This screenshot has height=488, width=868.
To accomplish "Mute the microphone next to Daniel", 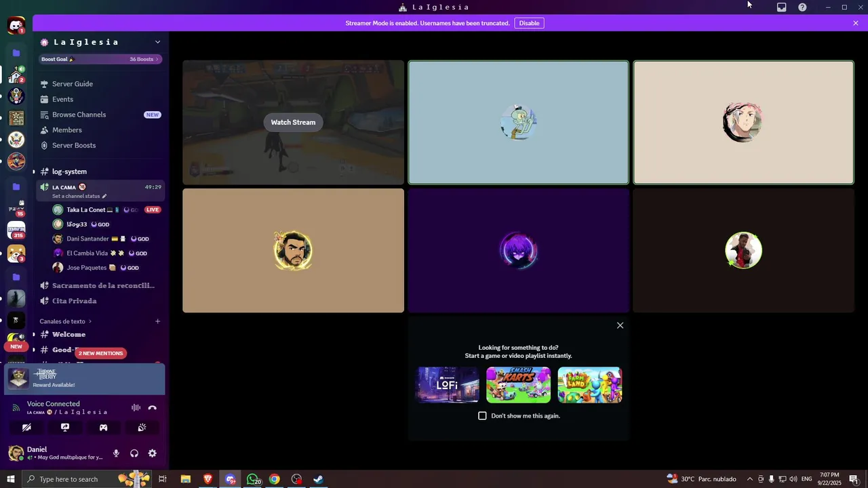I will coord(116,453).
